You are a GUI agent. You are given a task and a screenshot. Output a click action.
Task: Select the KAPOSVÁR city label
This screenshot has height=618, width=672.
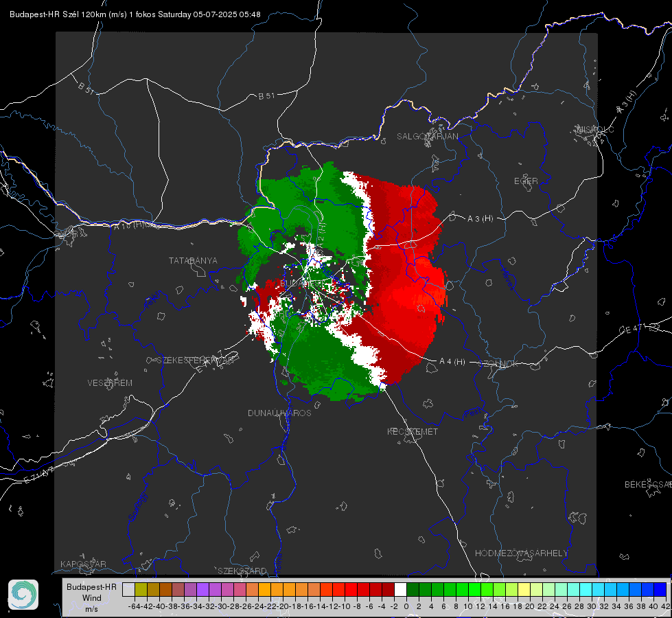[83, 564]
